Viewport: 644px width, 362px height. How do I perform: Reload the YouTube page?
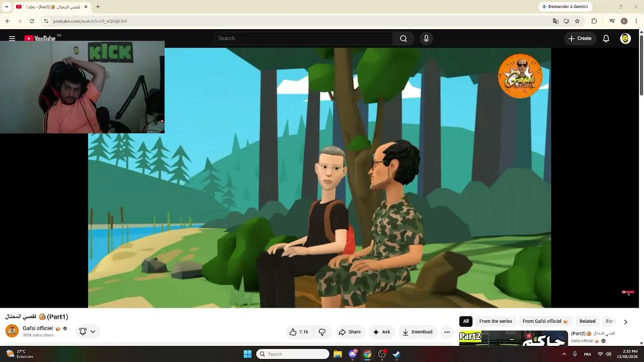(x=32, y=21)
